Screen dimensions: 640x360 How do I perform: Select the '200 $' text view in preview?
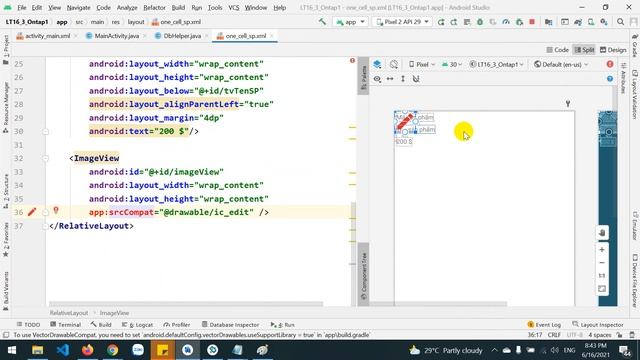(404, 142)
